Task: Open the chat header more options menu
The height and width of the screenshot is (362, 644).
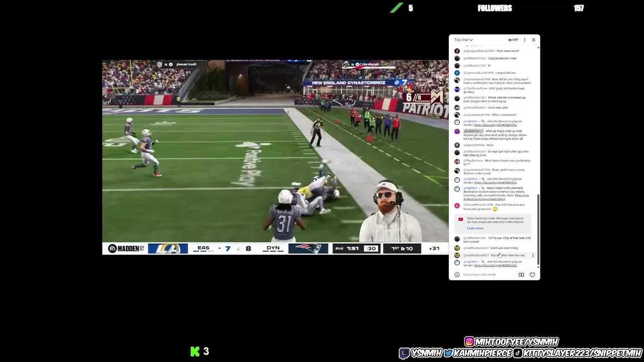Action: pyautogui.click(x=524, y=40)
